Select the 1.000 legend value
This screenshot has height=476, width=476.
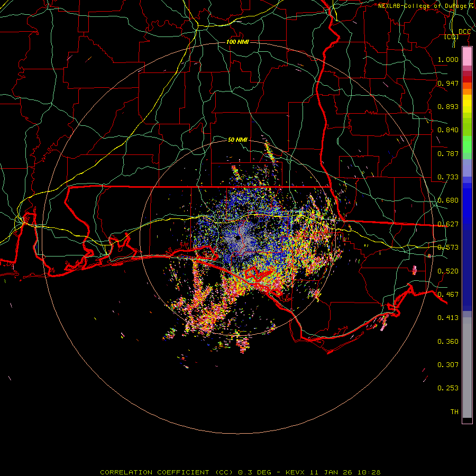(x=448, y=59)
